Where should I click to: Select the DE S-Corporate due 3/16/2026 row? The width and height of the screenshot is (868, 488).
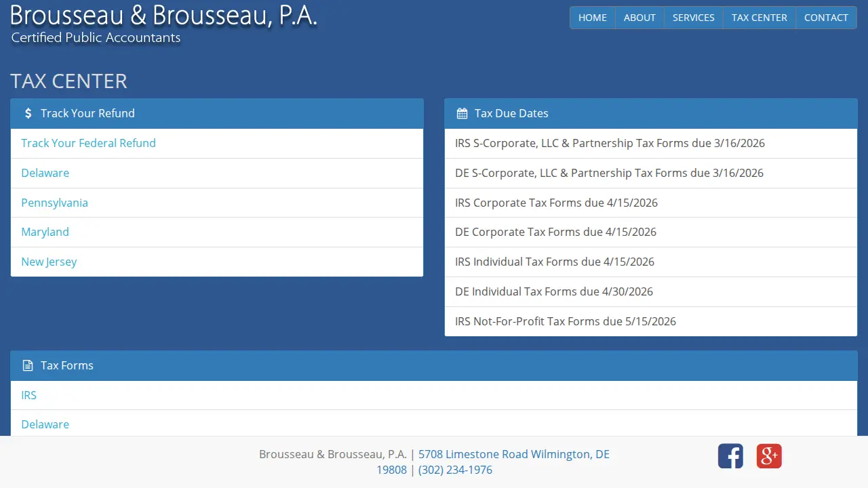(x=651, y=173)
